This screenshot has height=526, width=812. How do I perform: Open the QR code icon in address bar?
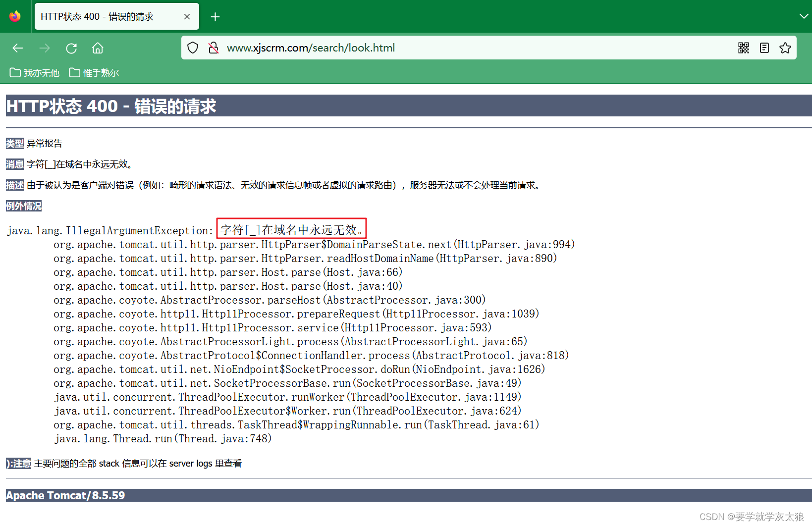coord(744,48)
